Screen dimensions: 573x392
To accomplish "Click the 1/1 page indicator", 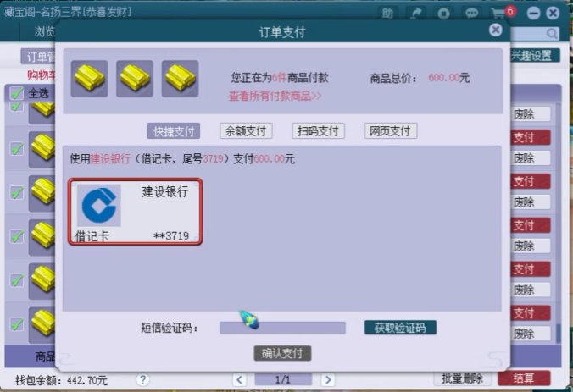I will point(283,379).
